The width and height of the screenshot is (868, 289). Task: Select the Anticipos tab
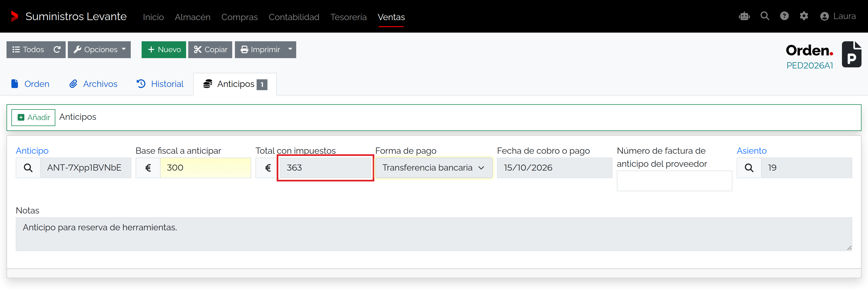(x=235, y=84)
